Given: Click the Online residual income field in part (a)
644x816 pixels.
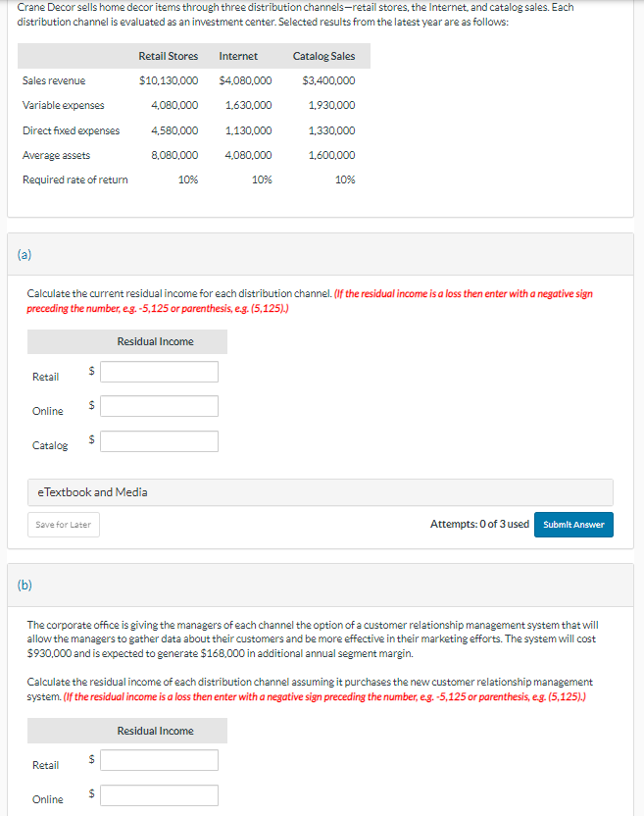Looking at the screenshot, I should (159, 406).
